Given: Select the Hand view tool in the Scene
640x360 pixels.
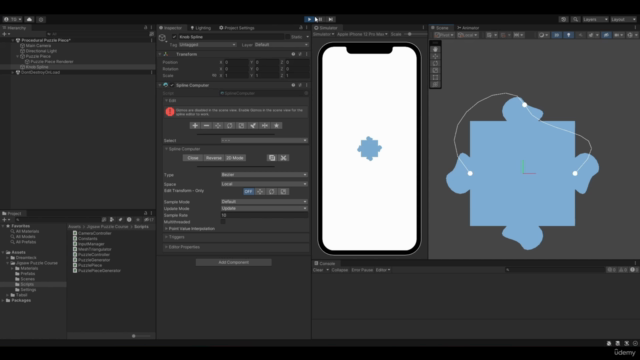Looking at the screenshot, I should click(x=436, y=49).
